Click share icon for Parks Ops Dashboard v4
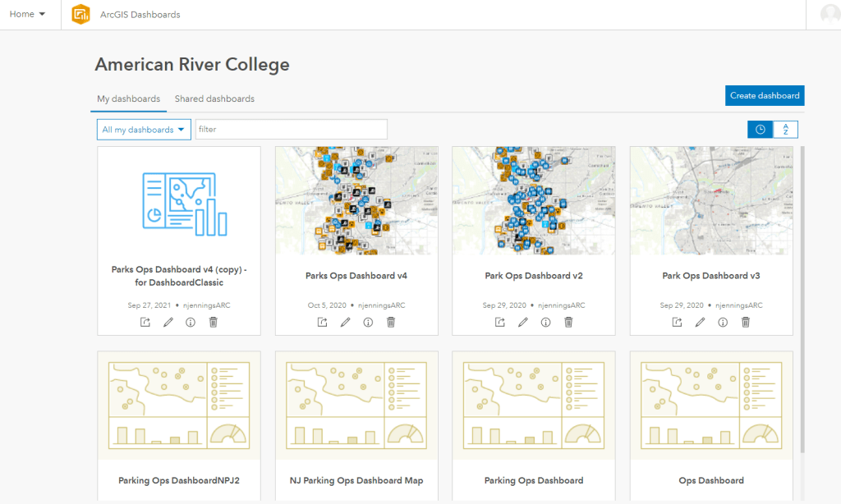 (x=323, y=323)
